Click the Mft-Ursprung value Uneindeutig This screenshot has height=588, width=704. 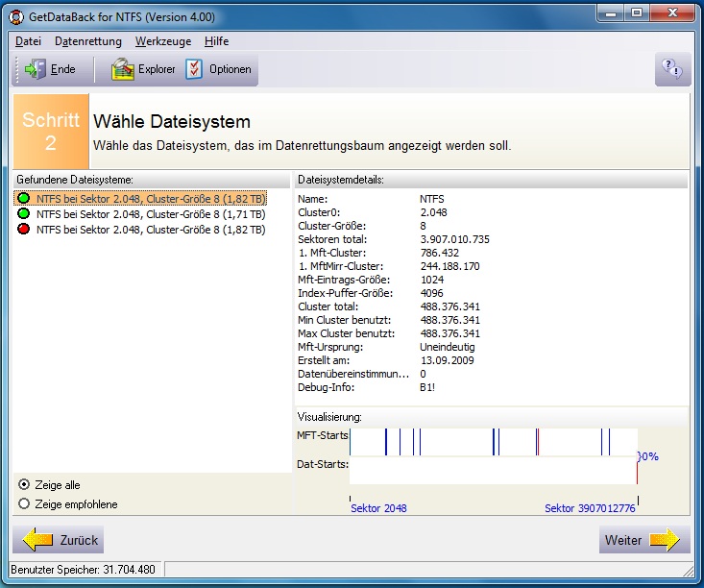447,347
